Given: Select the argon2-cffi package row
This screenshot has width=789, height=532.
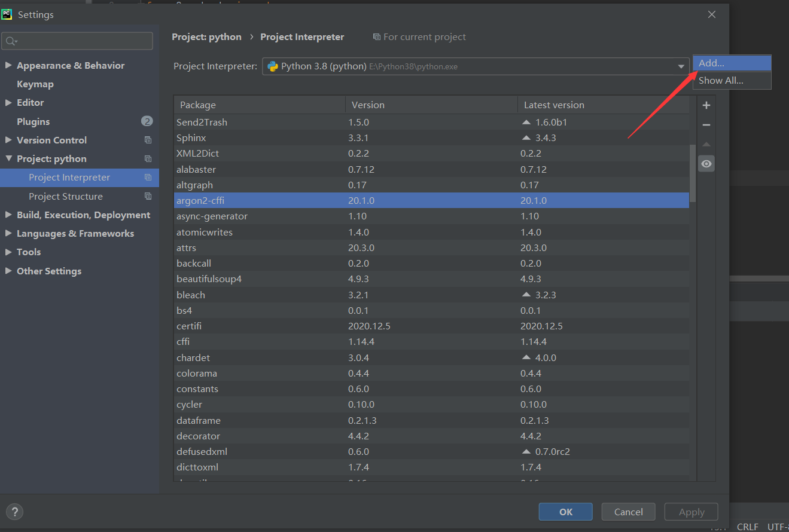Looking at the screenshot, I should [x=431, y=200].
